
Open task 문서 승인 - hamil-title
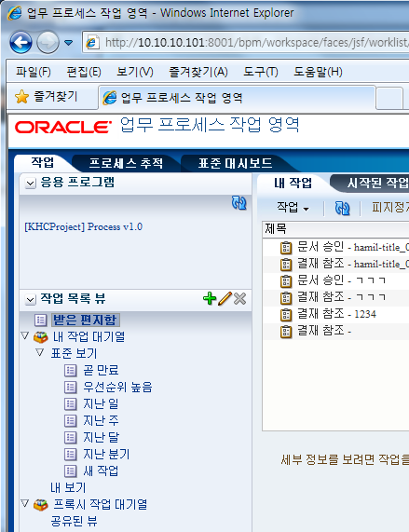point(353,247)
